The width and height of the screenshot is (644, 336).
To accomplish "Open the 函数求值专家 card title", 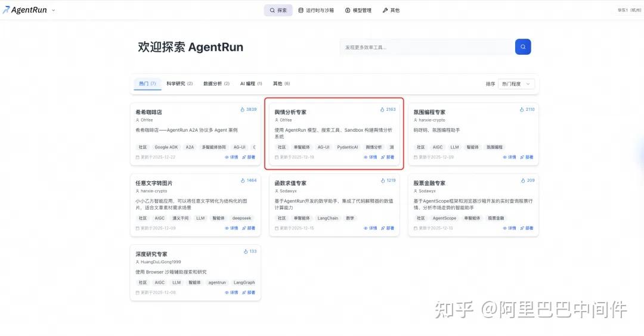I will click(x=290, y=183).
